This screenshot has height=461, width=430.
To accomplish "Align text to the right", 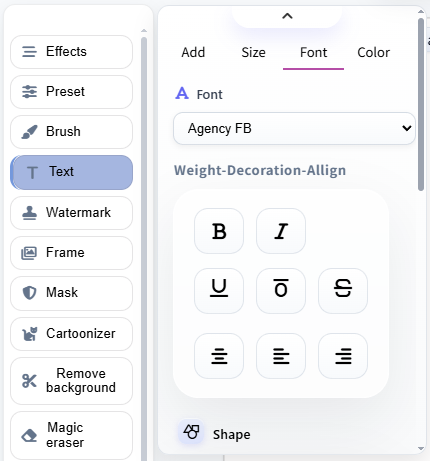I will pyautogui.click(x=343, y=356).
